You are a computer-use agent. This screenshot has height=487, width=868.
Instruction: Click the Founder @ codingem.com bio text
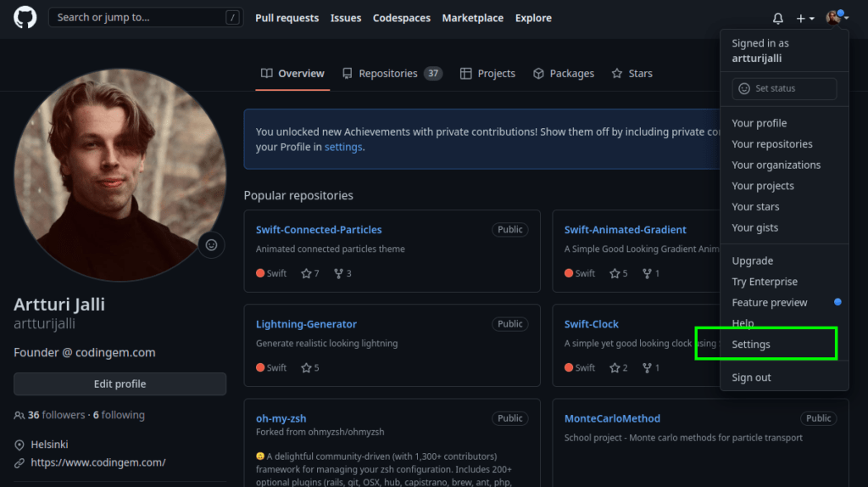coord(84,352)
